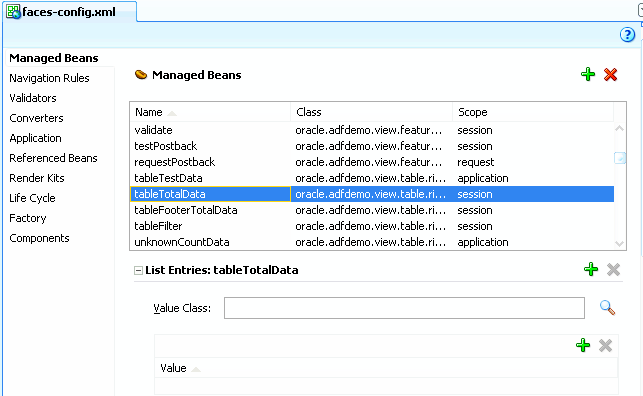
Task: Click application scope cell of tableTestData
Action: 533,178
